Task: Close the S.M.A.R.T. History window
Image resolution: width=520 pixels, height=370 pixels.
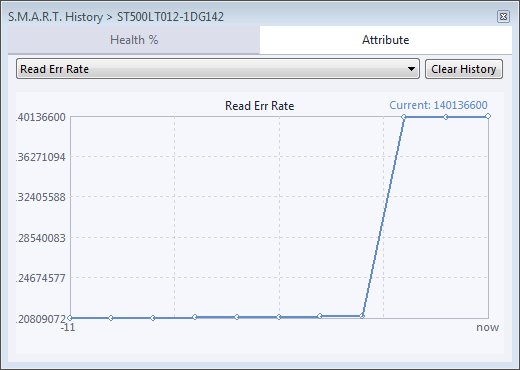Action: 503,16
